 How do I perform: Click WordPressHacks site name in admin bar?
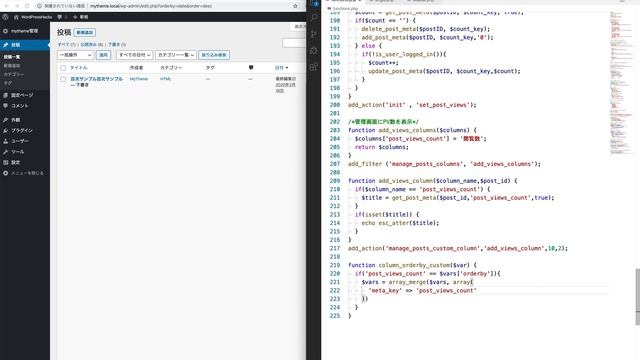[36, 17]
